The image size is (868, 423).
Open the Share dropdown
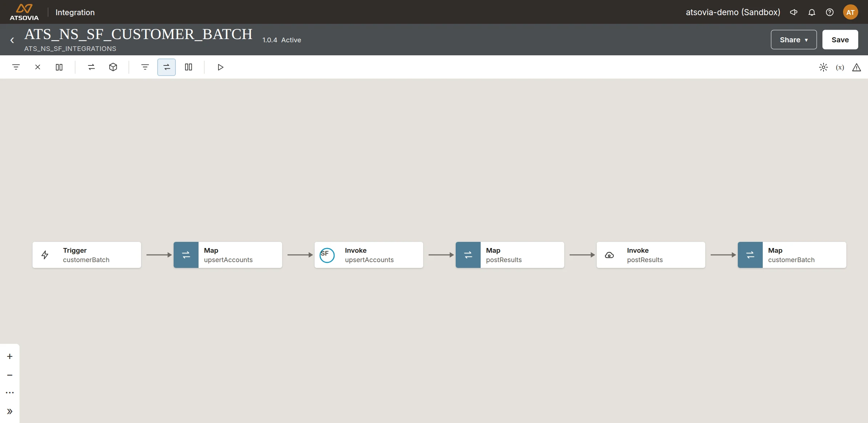pos(794,40)
